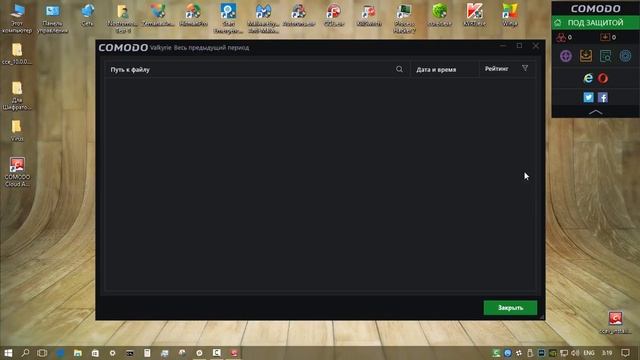The image size is (640, 360).
Task: Open the rating filter funnel icon
Action: (x=525, y=69)
